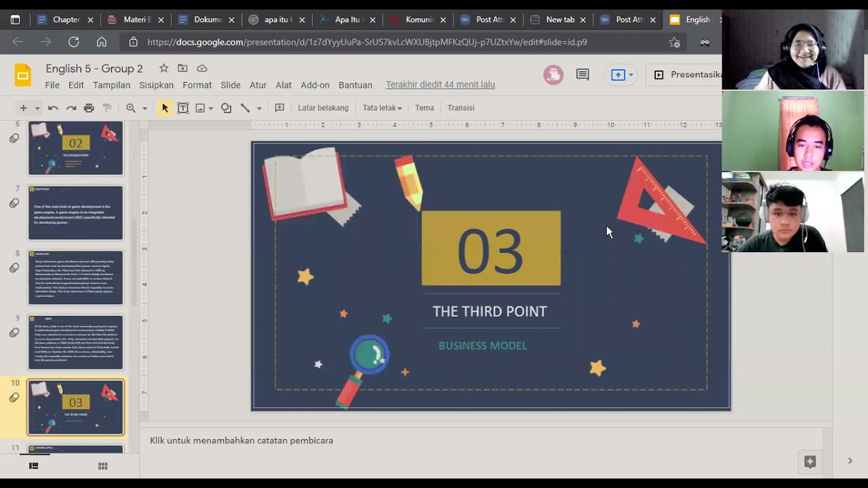
Task: Select the shape tool
Action: pos(226,108)
